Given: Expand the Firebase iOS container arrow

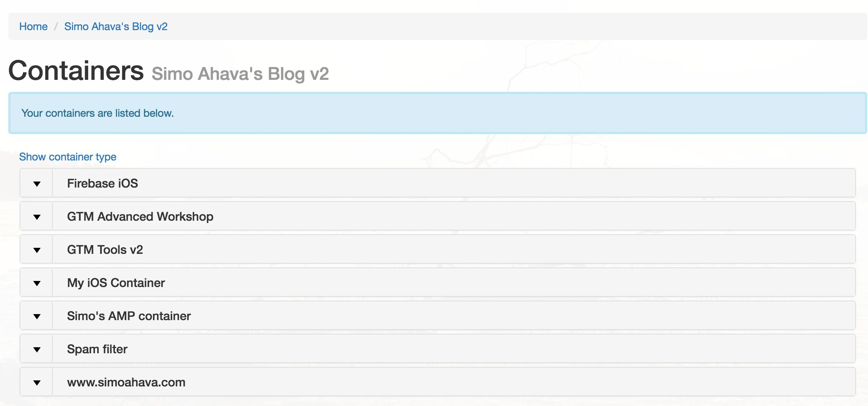Looking at the screenshot, I should [x=37, y=183].
